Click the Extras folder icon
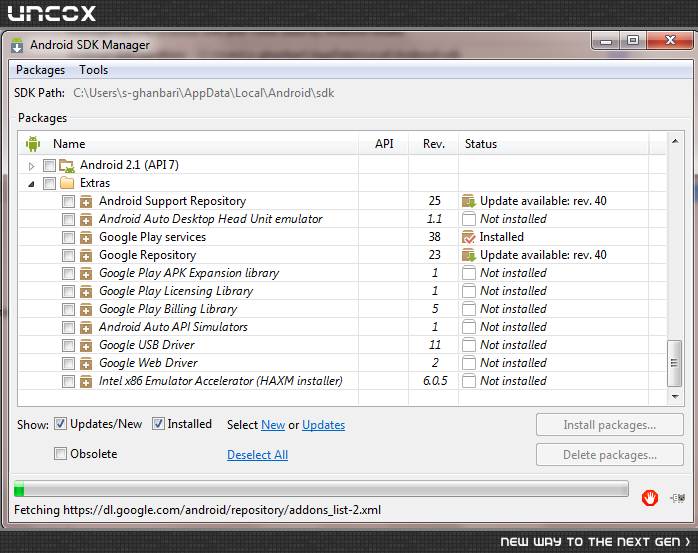This screenshot has width=698, height=553. pyautogui.click(x=67, y=183)
